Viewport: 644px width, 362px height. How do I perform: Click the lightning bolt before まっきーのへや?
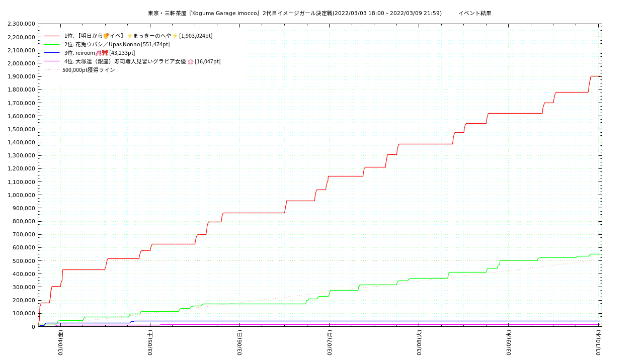pos(129,36)
